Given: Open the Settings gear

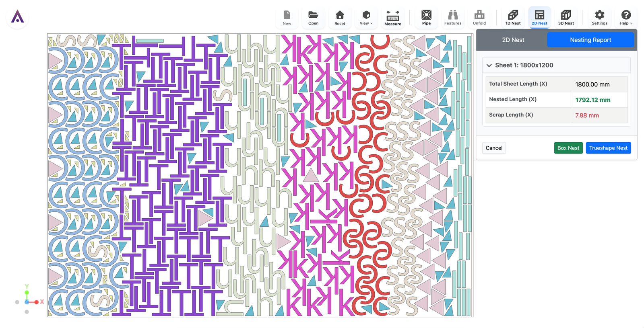Looking at the screenshot, I should [599, 18].
